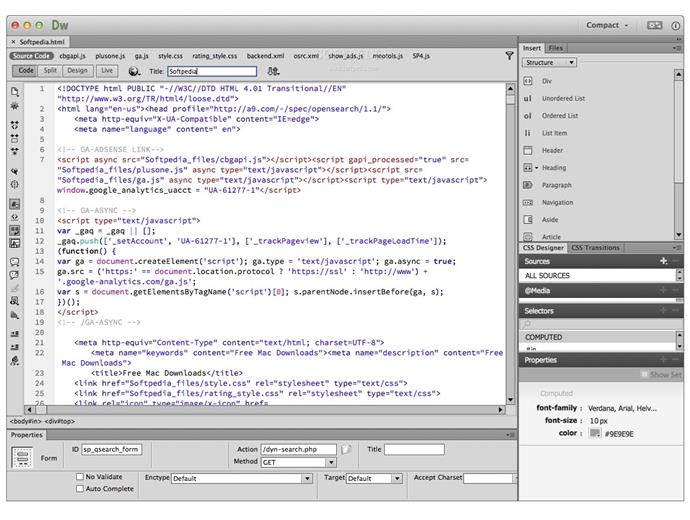The width and height of the screenshot is (690, 520).
Task: Open the Structure category dropdown
Action: click(x=549, y=62)
